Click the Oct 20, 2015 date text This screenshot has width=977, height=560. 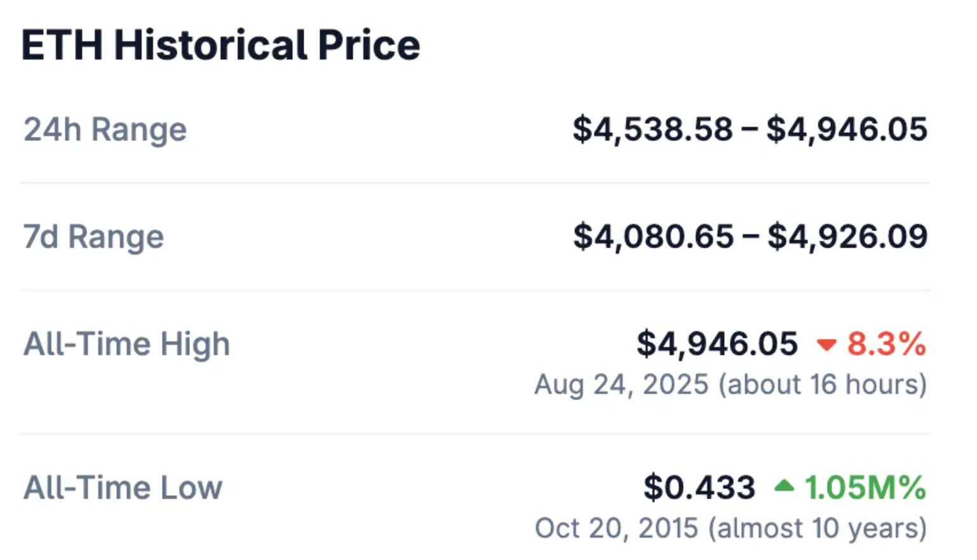[x=616, y=528]
